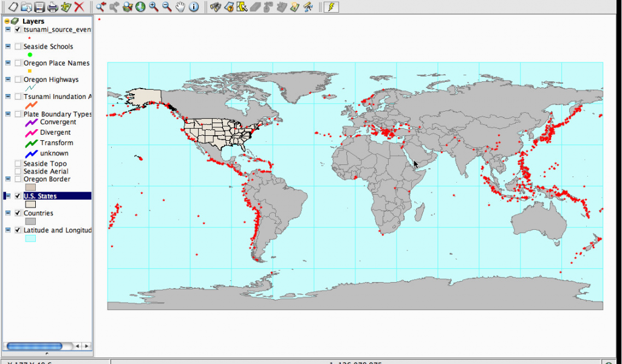Collapse the Countries layer legend
The height and width of the screenshot is (364, 622).
(8, 213)
